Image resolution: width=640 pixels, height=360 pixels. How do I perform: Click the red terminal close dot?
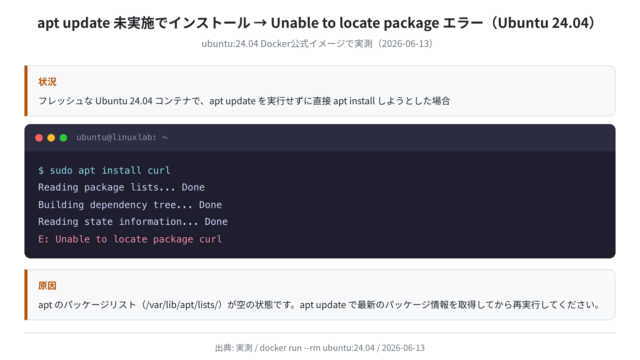click(39, 138)
